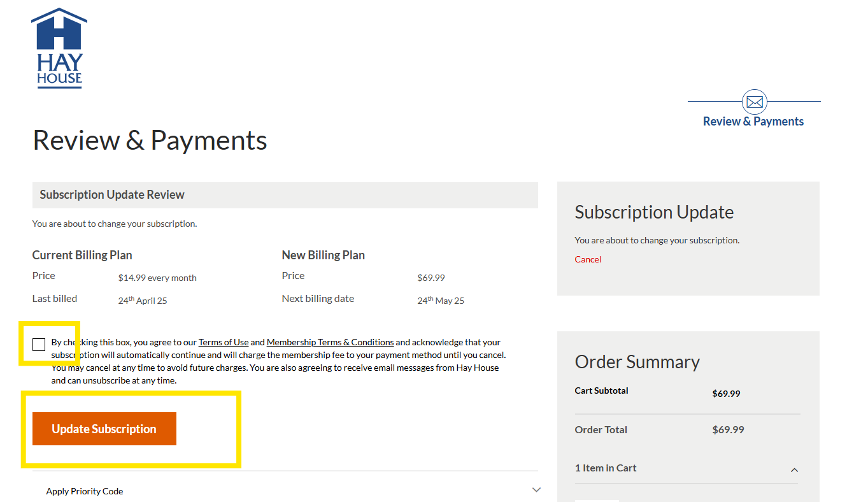The height and width of the screenshot is (502, 868).
Task: Open the Terms of Use link
Action: (x=224, y=342)
